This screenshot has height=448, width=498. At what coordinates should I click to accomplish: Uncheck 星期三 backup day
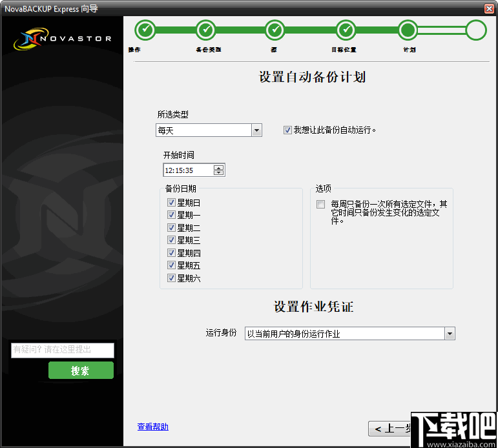tap(171, 240)
